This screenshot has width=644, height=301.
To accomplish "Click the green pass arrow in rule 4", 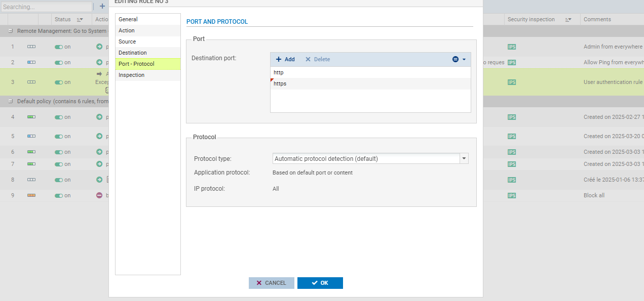I will click(x=99, y=117).
